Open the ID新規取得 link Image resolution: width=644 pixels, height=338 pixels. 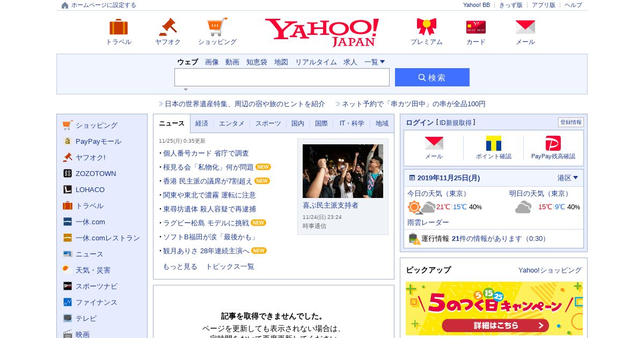(x=456, y=123)
